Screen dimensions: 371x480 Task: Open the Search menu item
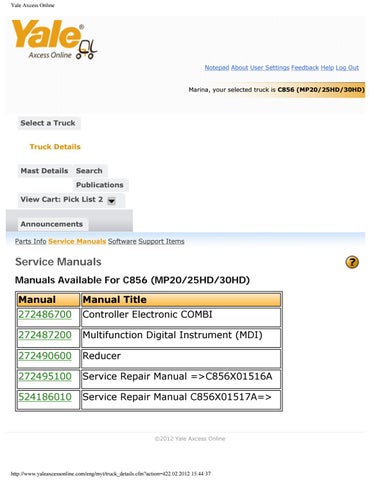pyautogui.click(x=89, y=171)
